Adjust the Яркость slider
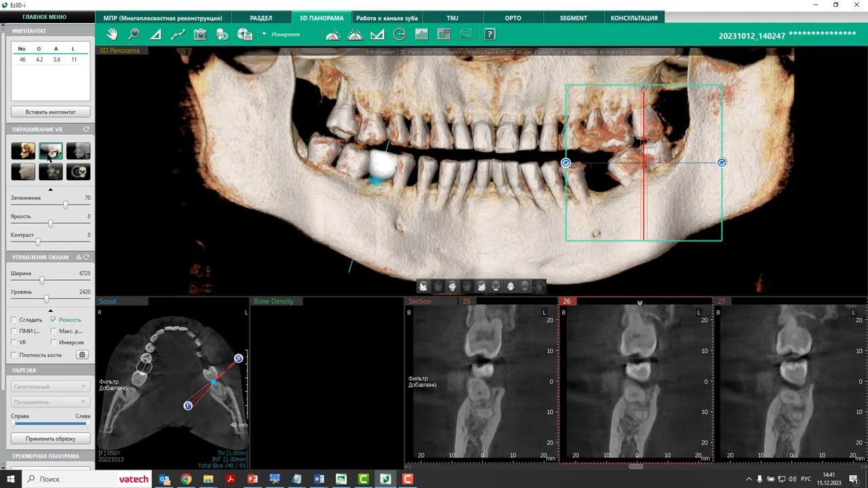The height and width of the screenshot is (488, 868). tap(50, 223)
